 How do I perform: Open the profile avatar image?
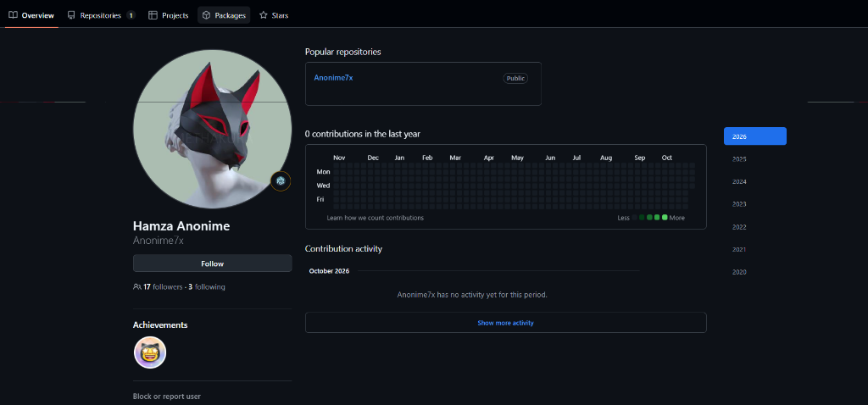tap(212, 129)
